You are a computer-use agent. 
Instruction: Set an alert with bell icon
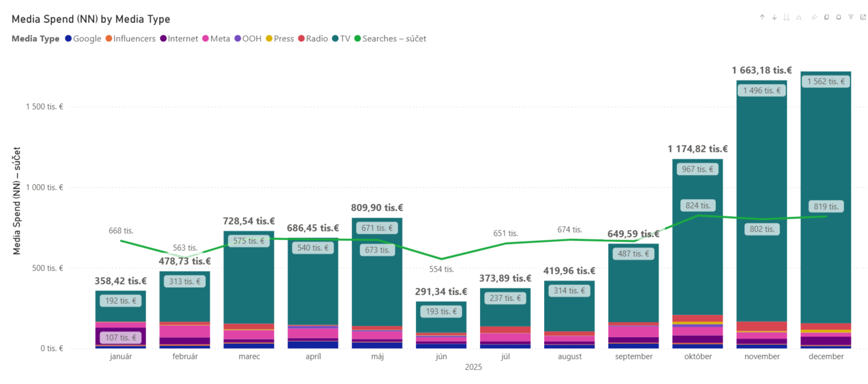(839, 17)
